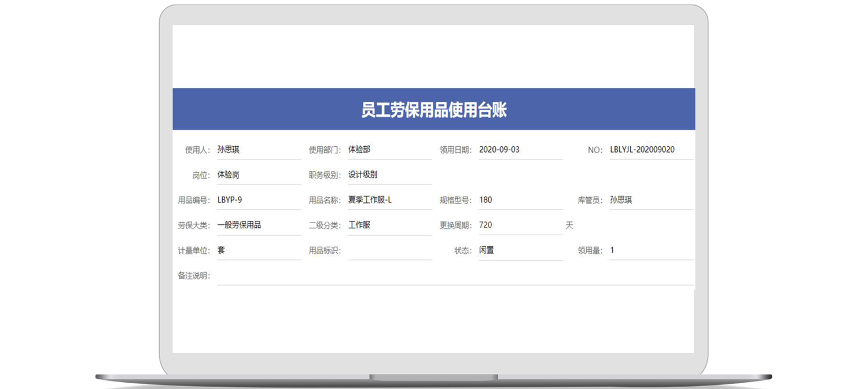Click the 更换周期 field with value 720
The width and height of the screenshot is (868, 389).
coord(520,225)
